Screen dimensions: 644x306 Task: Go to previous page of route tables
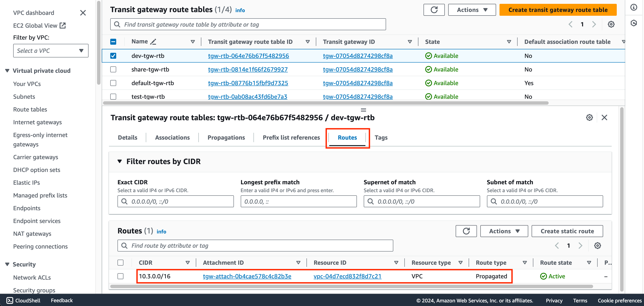tap(571, 24)
